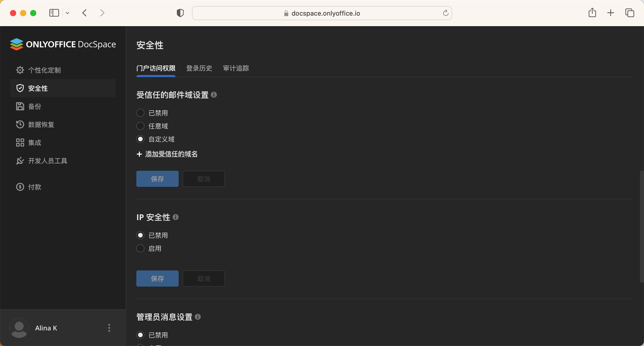The image size is (644, 346).
Task: Select 已禁用 for trusted mail domains
Action: tap(140, 113)
